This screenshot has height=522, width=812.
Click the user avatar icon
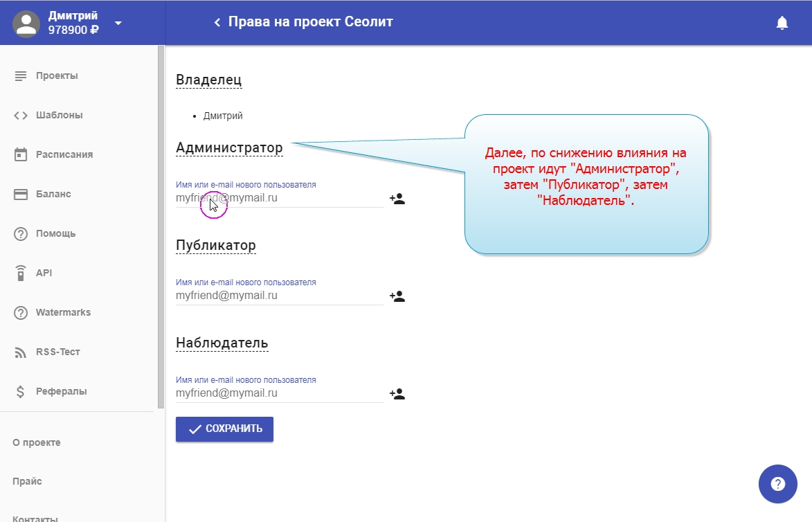pos(26,23)
